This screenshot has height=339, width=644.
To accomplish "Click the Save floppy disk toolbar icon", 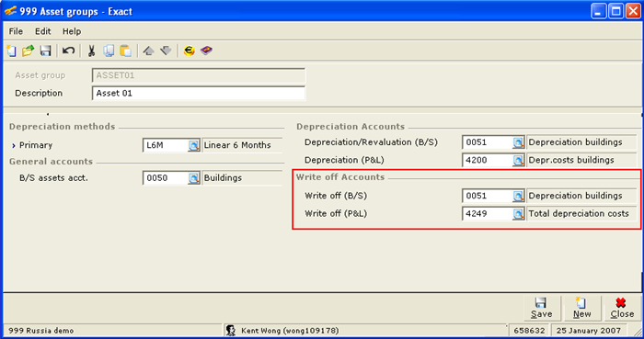I will point(45,51).
